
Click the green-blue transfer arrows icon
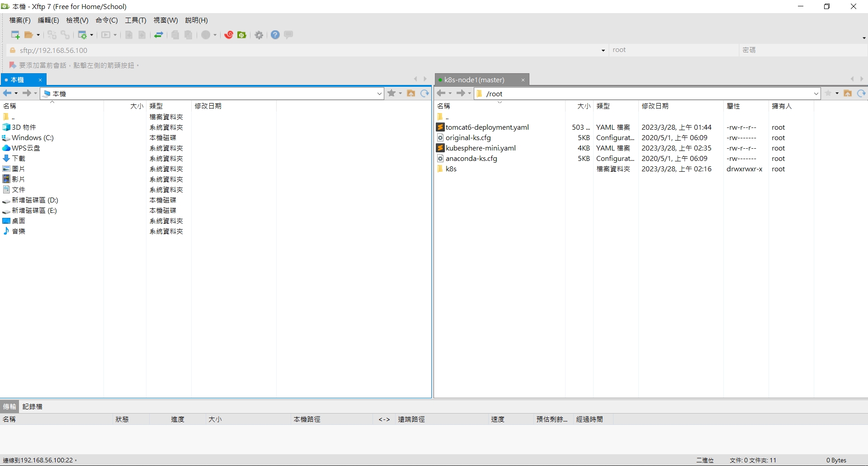159,35
